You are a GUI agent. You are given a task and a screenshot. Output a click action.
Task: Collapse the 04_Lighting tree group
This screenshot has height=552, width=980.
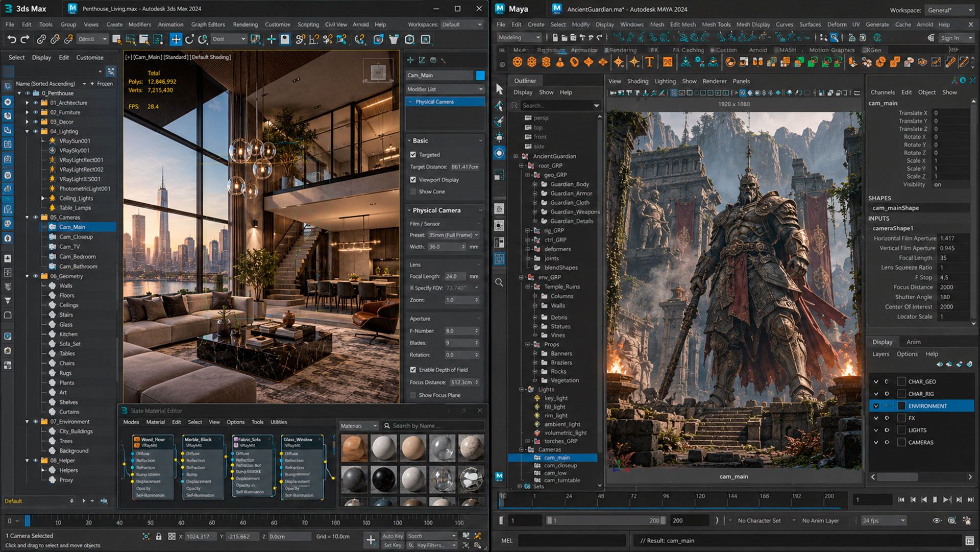(x=27, y=131)
